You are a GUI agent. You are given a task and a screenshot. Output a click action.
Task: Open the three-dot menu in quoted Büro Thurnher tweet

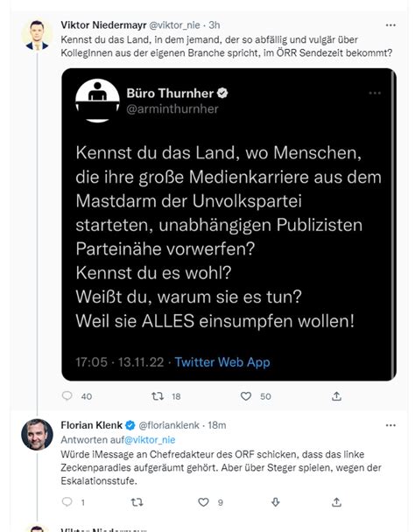pos(375,93)
